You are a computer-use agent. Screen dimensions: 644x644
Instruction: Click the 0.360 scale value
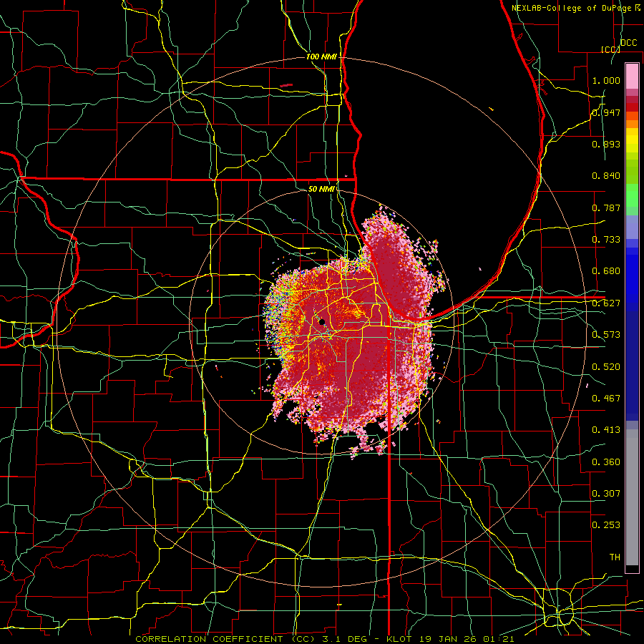pos(606,462)
